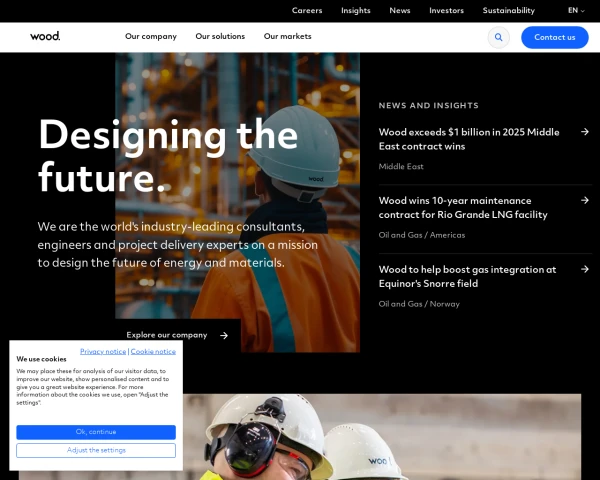Click arrow beside Equinor Snorre field news
The height and width of the screenshot is (480, 600).
[584, 269]
